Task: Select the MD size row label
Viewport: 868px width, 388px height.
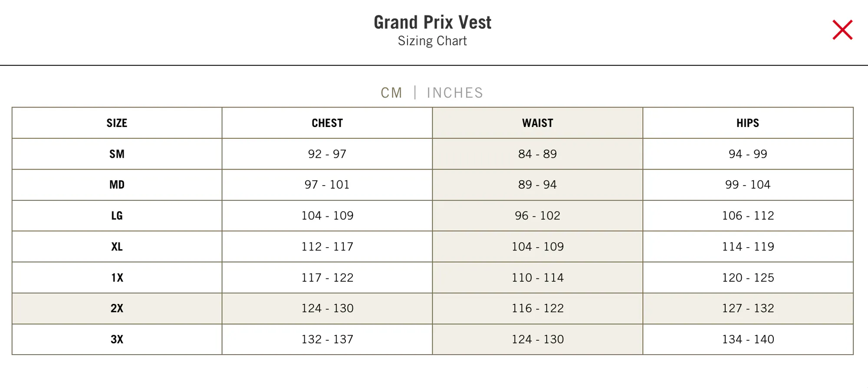Action: (x=117, y=185)
